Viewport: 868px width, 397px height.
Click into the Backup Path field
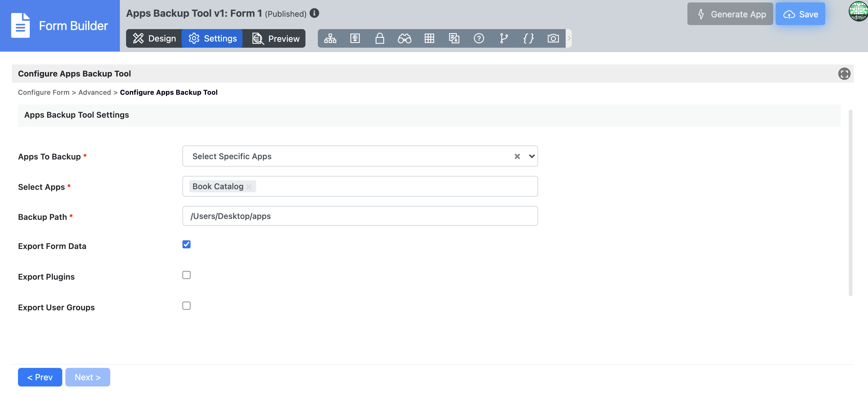tap(360, 216)
